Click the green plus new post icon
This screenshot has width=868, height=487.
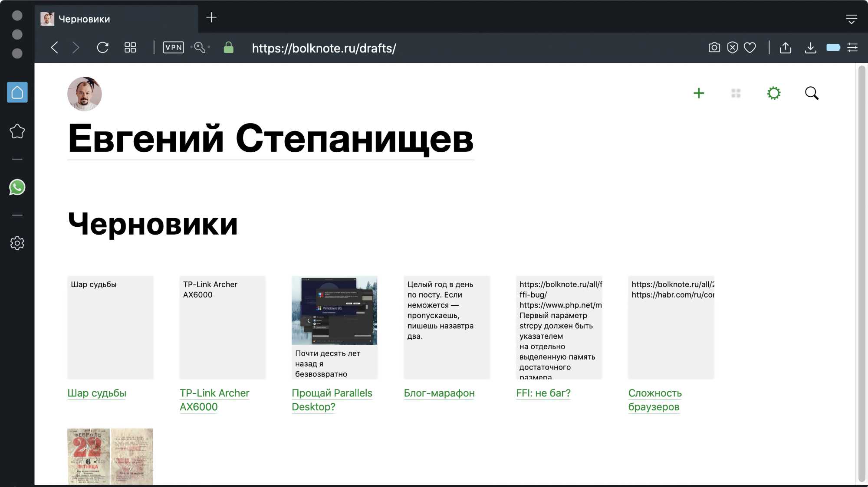(699, 93)
